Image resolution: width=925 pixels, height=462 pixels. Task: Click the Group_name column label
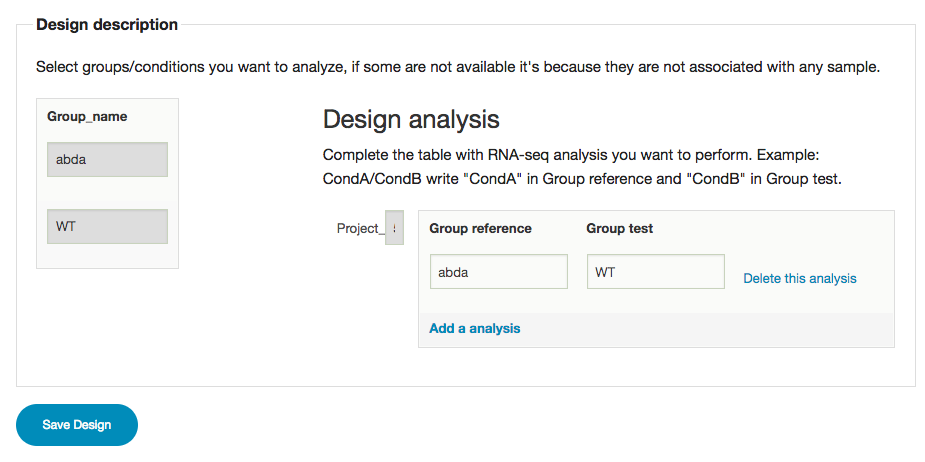point(87,117)
